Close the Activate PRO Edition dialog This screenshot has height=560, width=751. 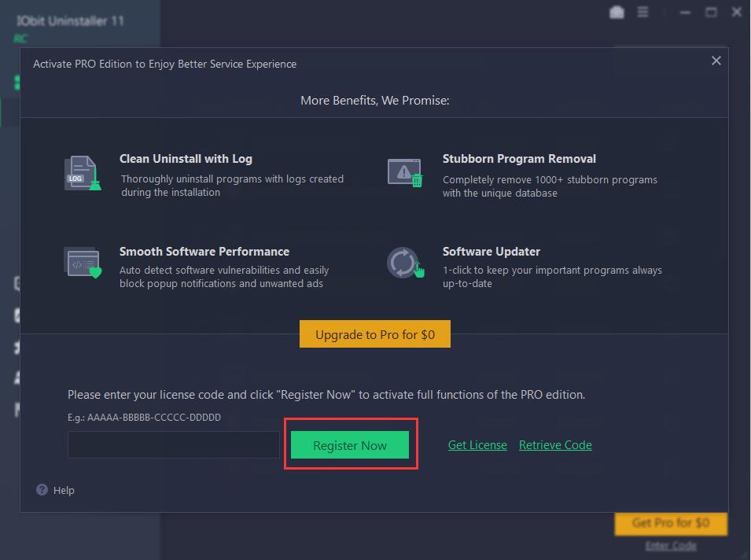pos(716,61)
